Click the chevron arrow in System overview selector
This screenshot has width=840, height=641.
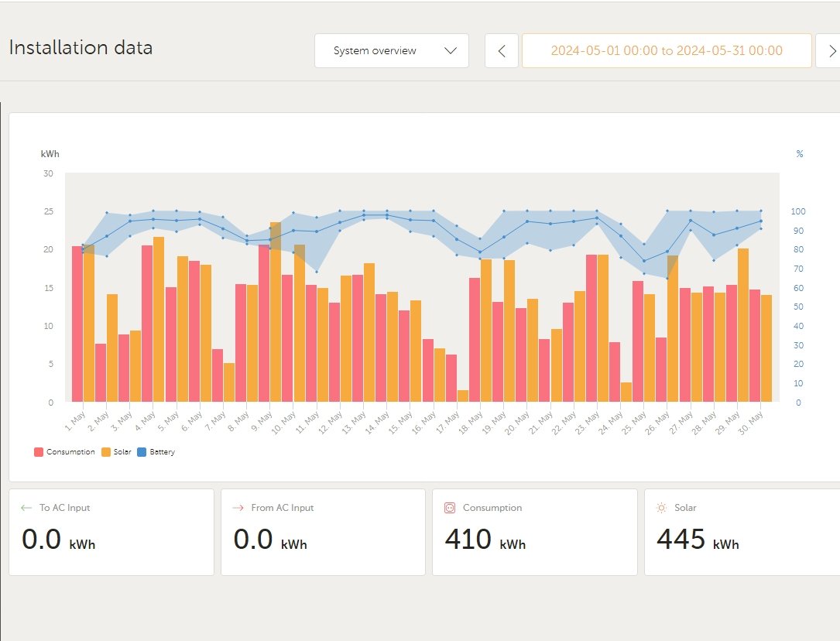(x=451, y=51)
